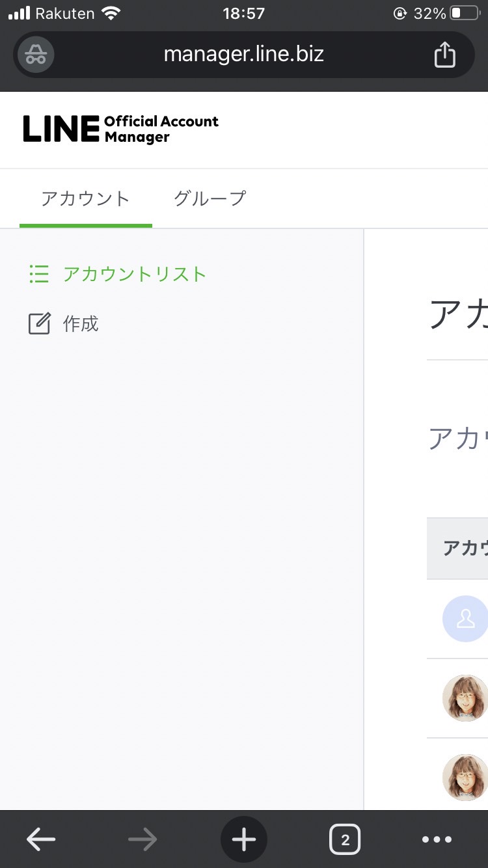Go back with the browser back arrow
Image resolution: width=488 pixels, height=868 pixels.
[x=41, y=840]
